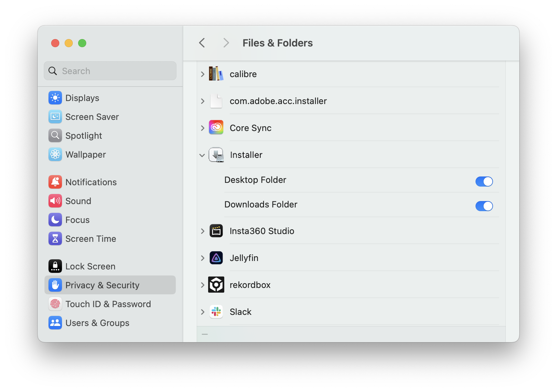
Task: Open the calibre app icon
Action: click(216, 74)
